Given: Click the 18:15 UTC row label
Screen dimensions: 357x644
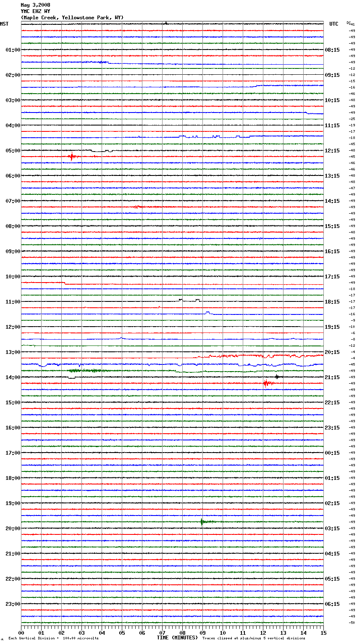Looking at the screenshot, I should click(332, 302).
